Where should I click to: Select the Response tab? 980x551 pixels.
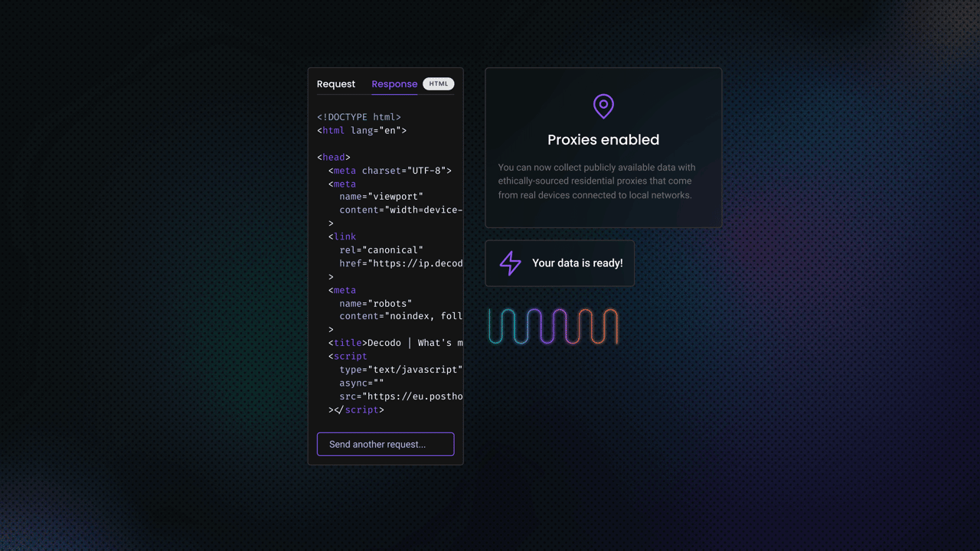click(x=394, y=84)
